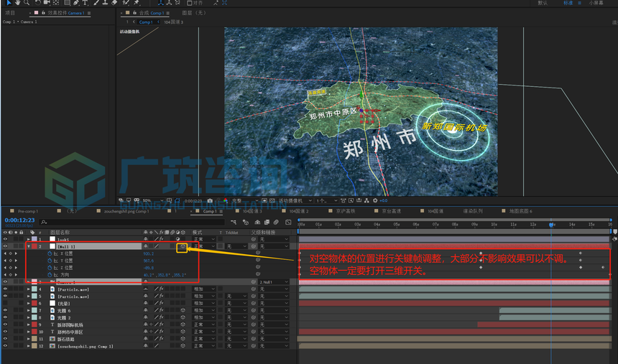618x364 pixels.
Task: Click the timeline layer search field
Action: [133, 222]
